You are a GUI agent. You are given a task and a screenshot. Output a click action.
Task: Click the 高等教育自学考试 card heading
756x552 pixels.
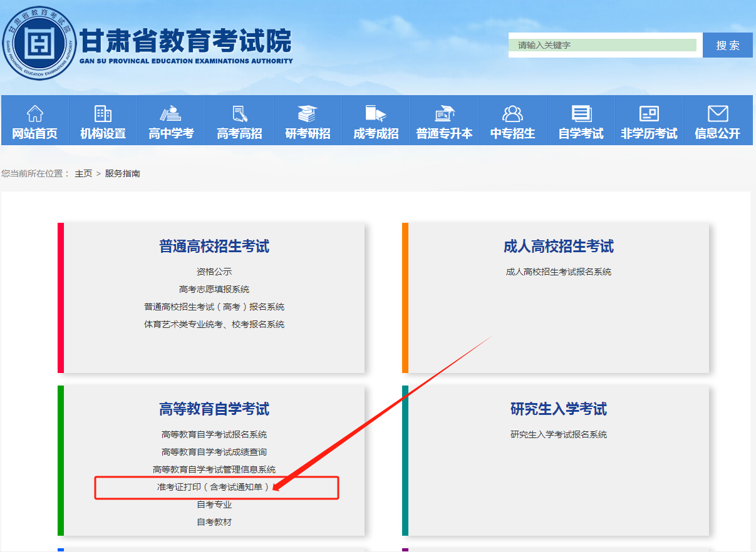[214, 409]
